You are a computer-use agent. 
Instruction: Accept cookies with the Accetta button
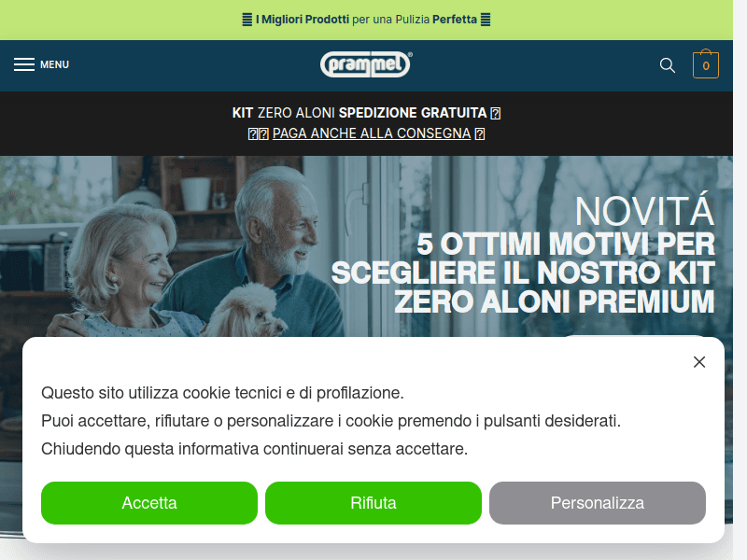tap(149, 503)
